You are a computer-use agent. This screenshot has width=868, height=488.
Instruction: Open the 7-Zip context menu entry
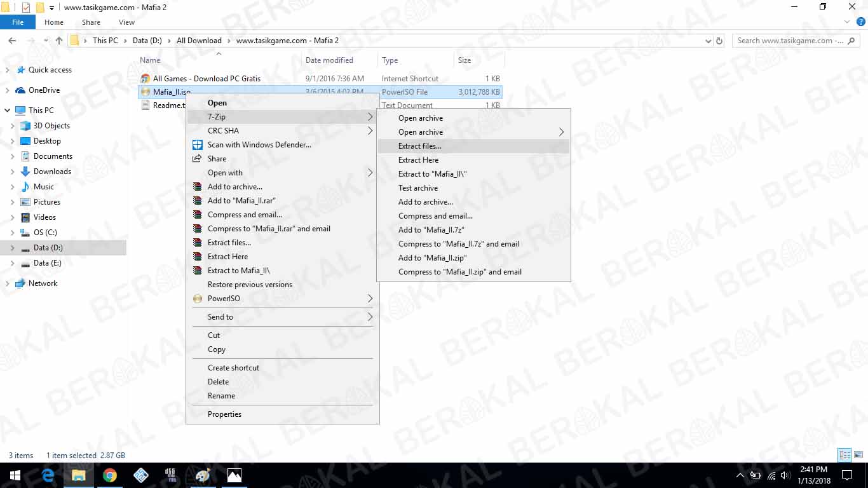tap(282, 117)
